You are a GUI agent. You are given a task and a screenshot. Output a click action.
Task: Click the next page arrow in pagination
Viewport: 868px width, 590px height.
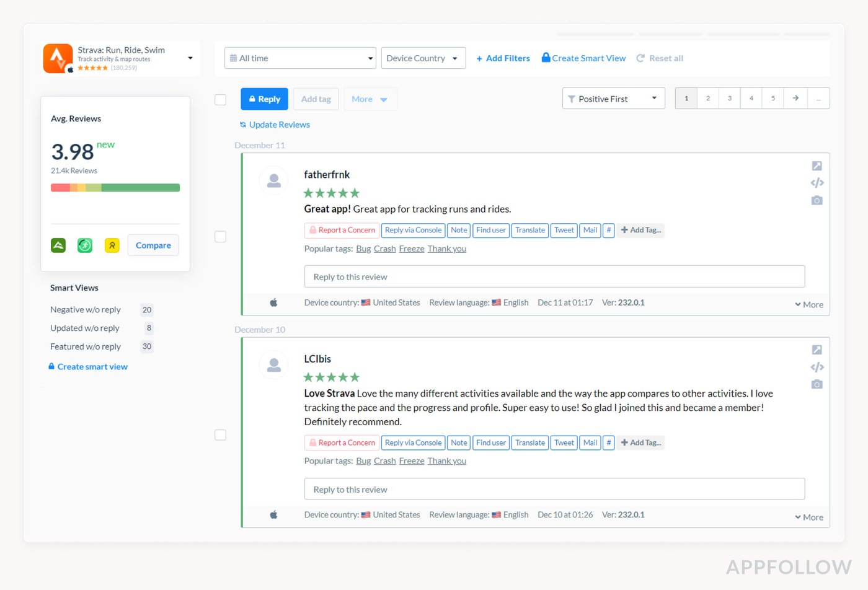click(795, 99)
